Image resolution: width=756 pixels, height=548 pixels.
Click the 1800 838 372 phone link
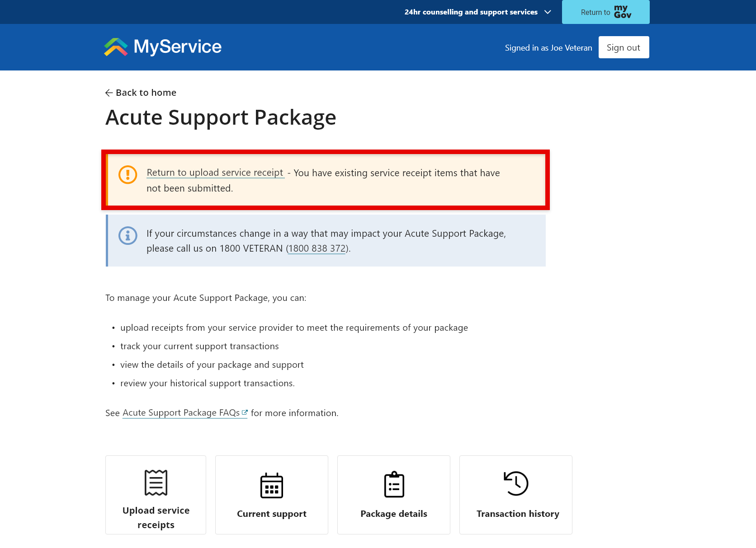[x=316, y=248]
